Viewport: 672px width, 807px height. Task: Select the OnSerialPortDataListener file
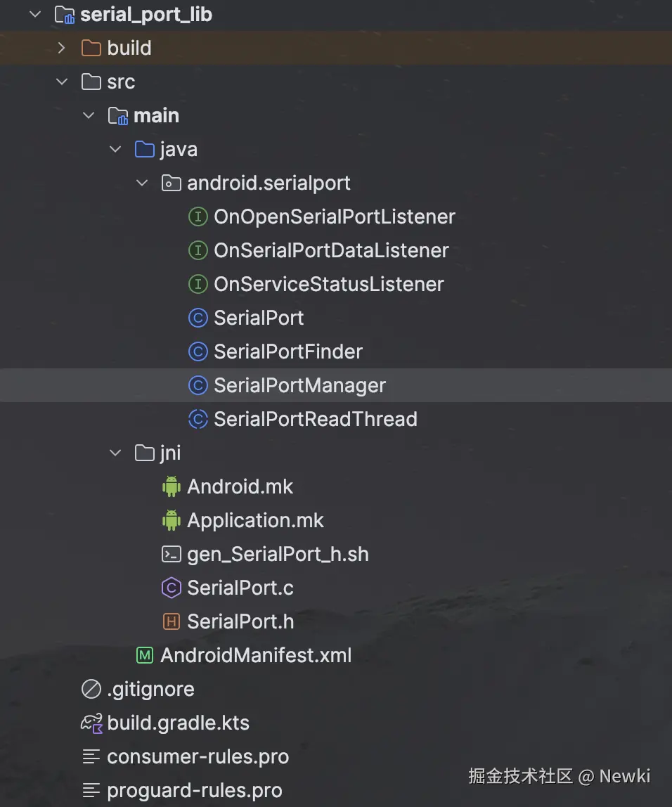click(x=331, y=250)
